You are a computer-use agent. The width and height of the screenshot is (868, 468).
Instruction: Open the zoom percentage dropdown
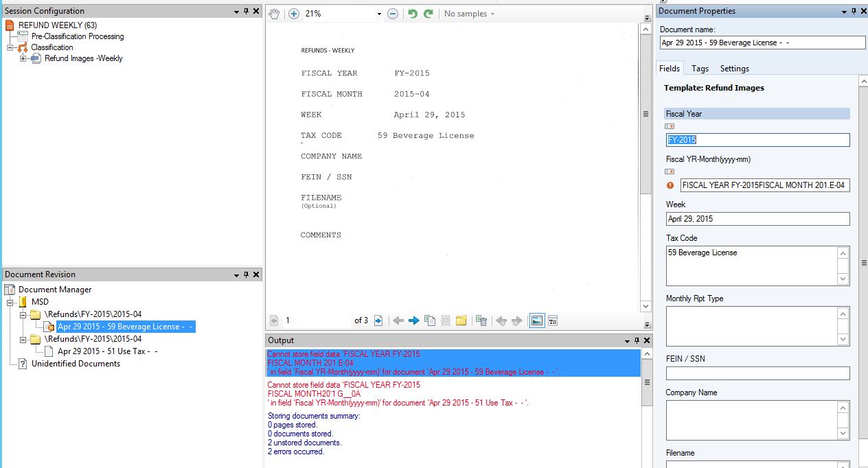click(x=379, y=14)
